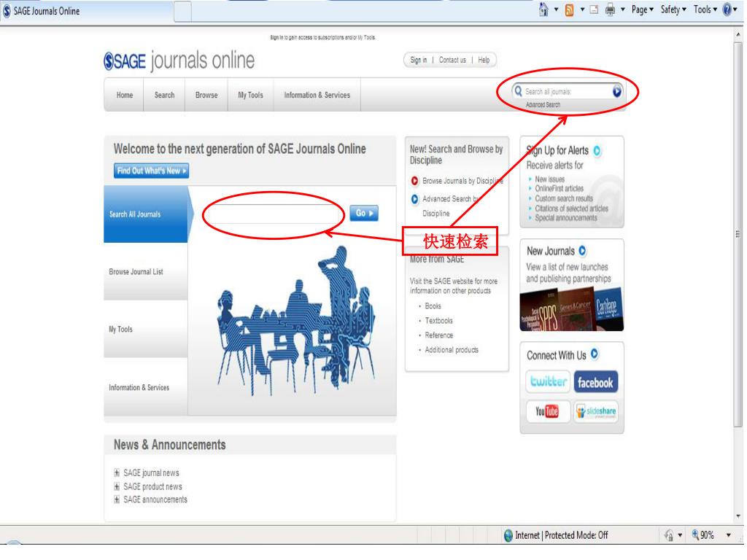Open the Textbooks link
Viewport: 747px width, 560px height.
pos(438,322)
